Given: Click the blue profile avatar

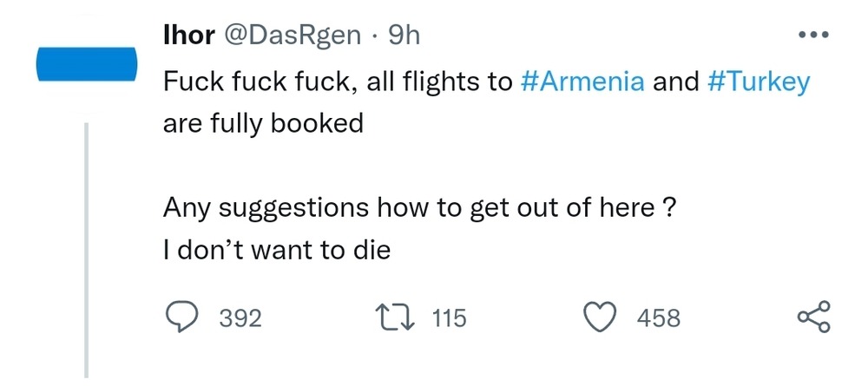Looking at the screenshot, I should (87, 65).
